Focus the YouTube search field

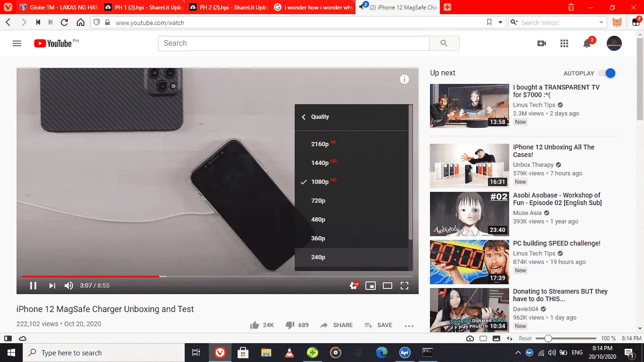pyautogui.click(x=294, y=43)
